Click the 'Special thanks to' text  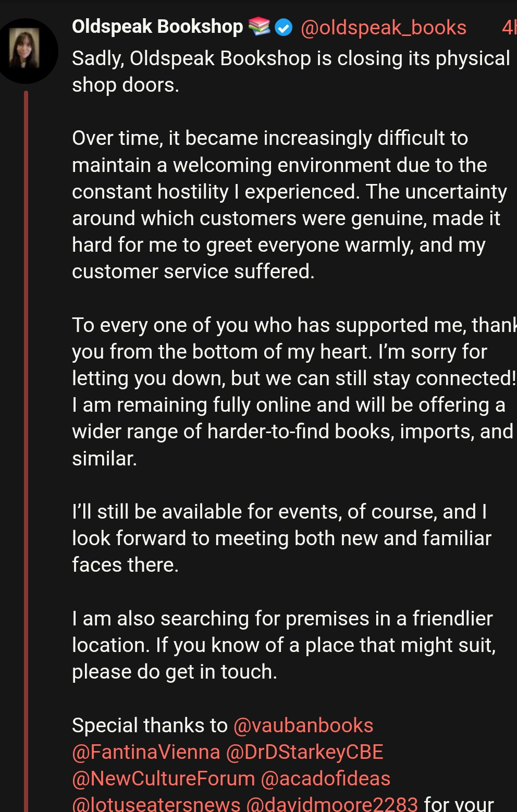tap(150, 725)
